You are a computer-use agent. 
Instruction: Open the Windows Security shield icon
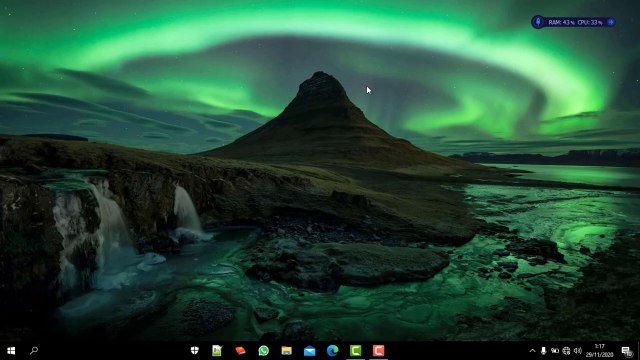pyautogui.click(x=194, y=350)
